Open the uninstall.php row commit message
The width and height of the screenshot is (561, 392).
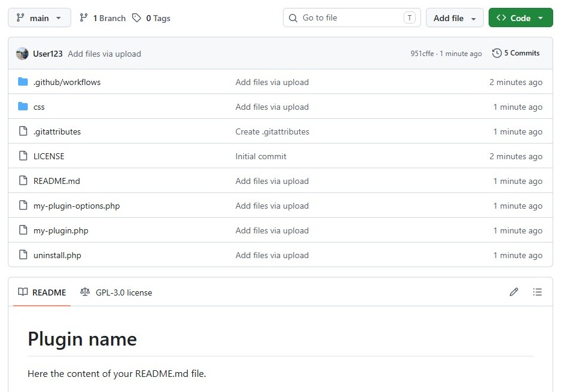[x=272, y=255]
